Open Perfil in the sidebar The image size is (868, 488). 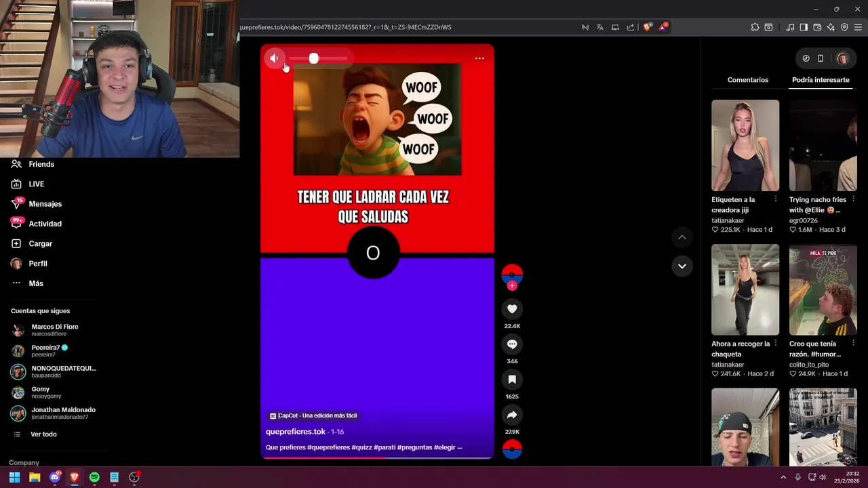(29, 263)
